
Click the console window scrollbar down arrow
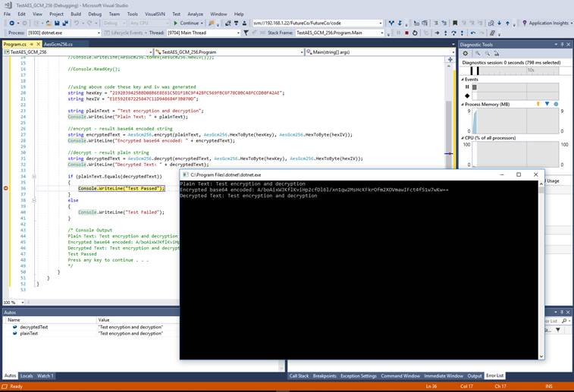coord(541,356)
